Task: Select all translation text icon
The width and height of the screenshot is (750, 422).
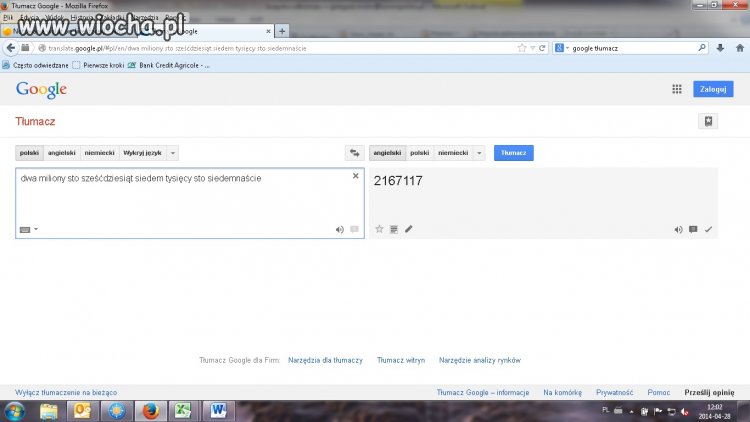Action: click(x=394, y=229)
